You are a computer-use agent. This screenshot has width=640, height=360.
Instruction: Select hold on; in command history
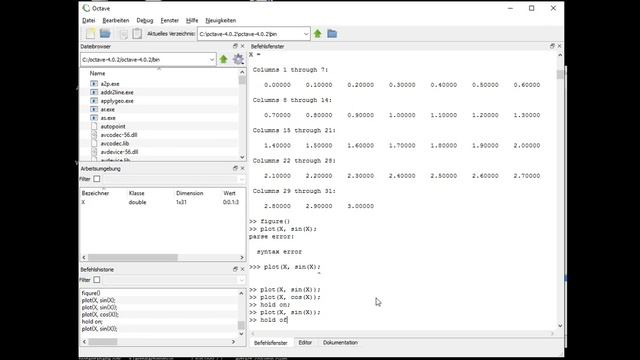tap(92, 322)
